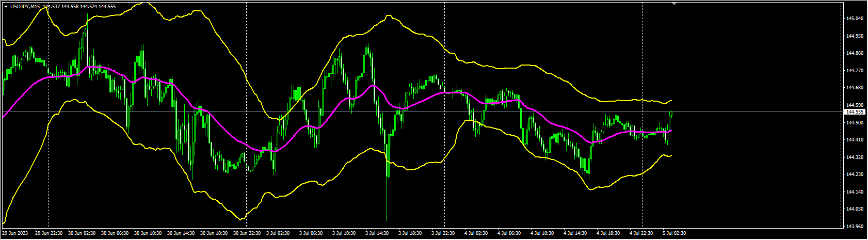Click the 143.960 price axis label
Viewport: 868px width, 240px height.
tap(855, 227)
